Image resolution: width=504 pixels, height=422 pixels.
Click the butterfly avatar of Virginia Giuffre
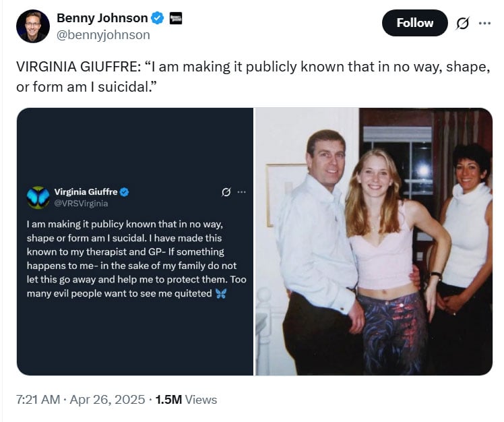coord(38,197)
